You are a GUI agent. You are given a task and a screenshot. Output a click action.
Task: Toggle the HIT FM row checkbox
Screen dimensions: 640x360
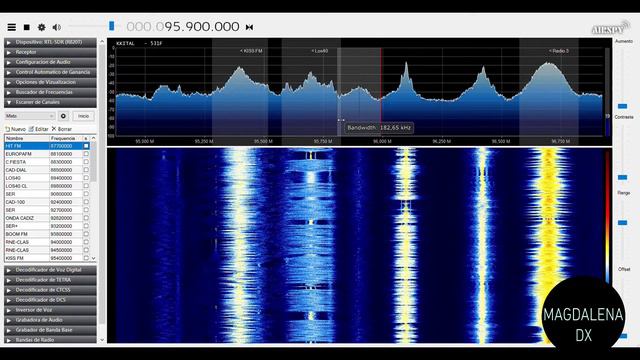86,146
